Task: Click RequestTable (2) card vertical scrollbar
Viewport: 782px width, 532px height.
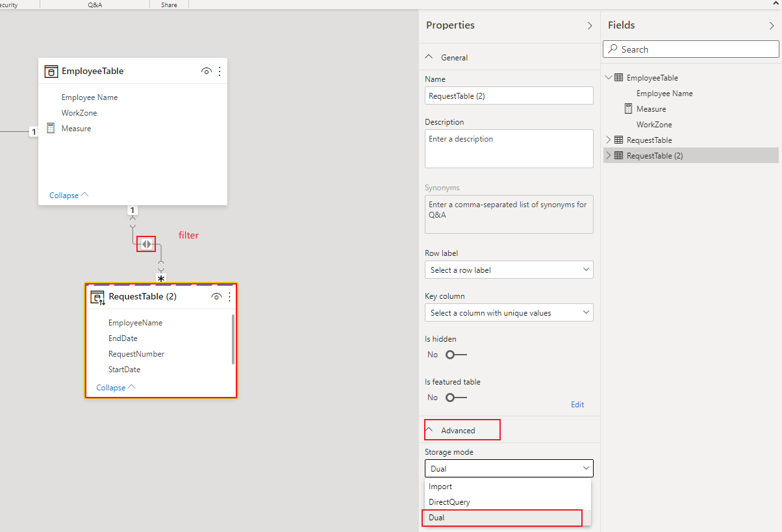Action: pos(233,339)
